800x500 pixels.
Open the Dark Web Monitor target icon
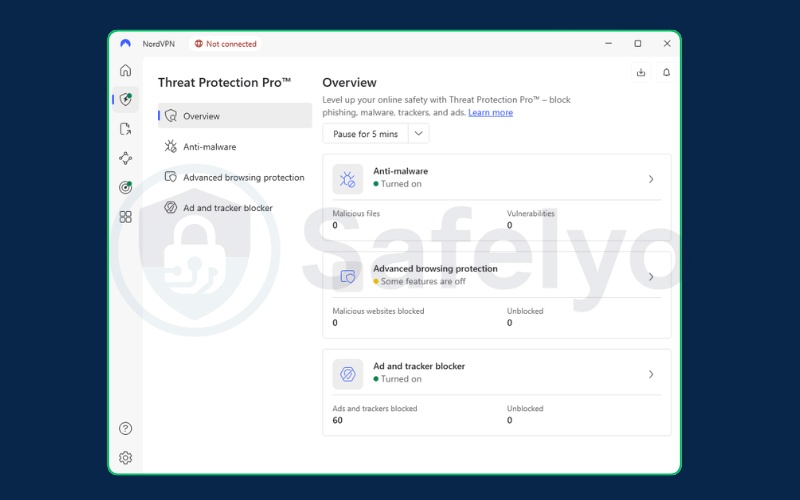[126, 187]
